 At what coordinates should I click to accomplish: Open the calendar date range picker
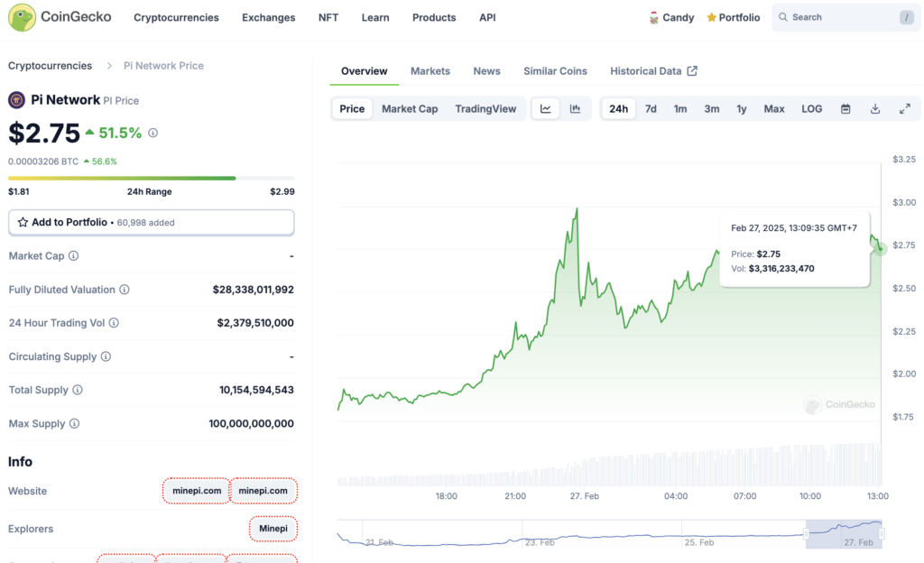845,109
